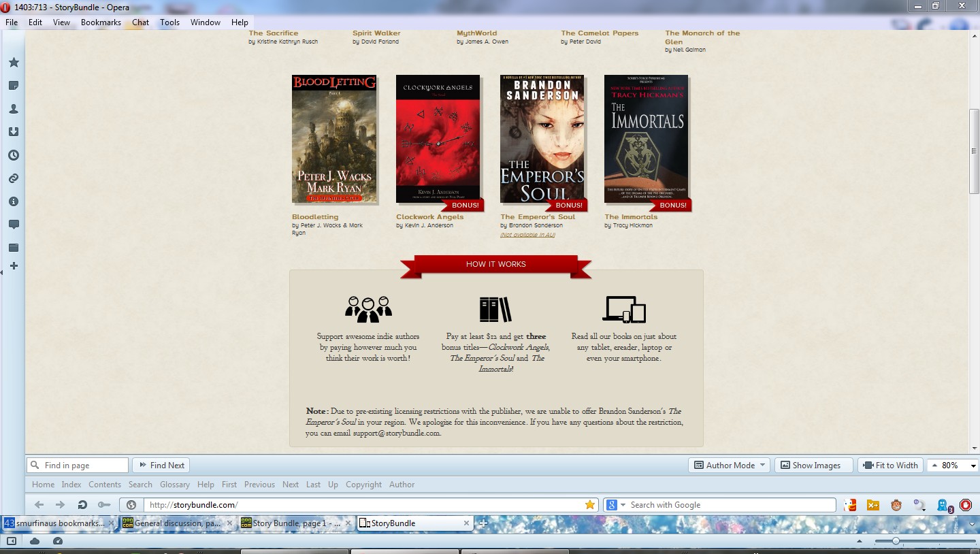Click the Ghostery ghost extension icon
Screen dimensions: 980x554
pos(944,506)
